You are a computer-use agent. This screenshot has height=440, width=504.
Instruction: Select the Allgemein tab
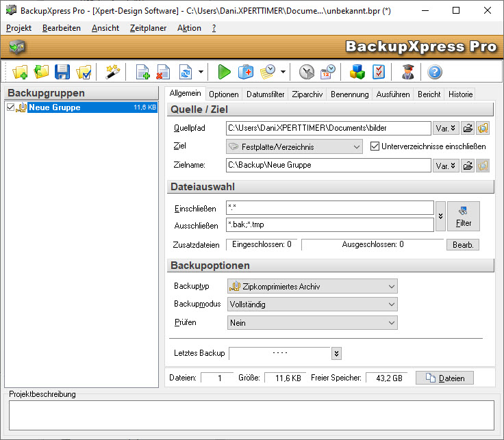coord(185,94)
